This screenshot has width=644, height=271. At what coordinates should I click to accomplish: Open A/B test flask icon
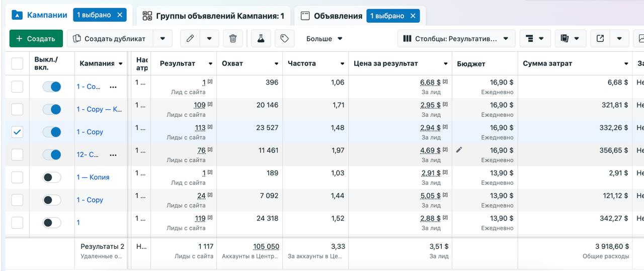click(x=261, y=39)
